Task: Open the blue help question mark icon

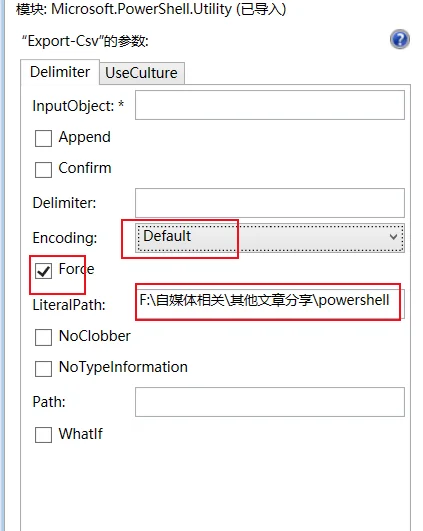Action: click(400, 40)
